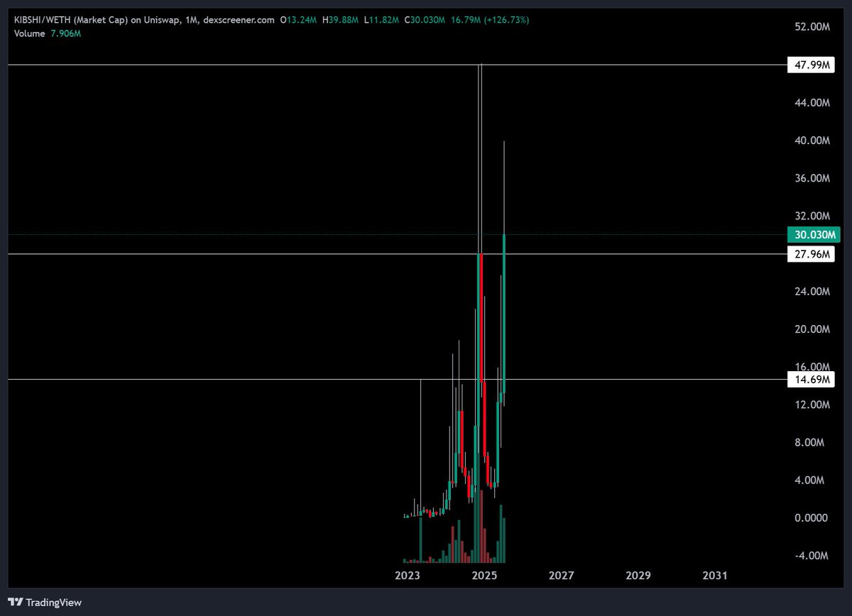Image resolution: width=852 pixels, height=616 pixels.
Task: Click the 12.00M price axis label
Action: [812, 405]
